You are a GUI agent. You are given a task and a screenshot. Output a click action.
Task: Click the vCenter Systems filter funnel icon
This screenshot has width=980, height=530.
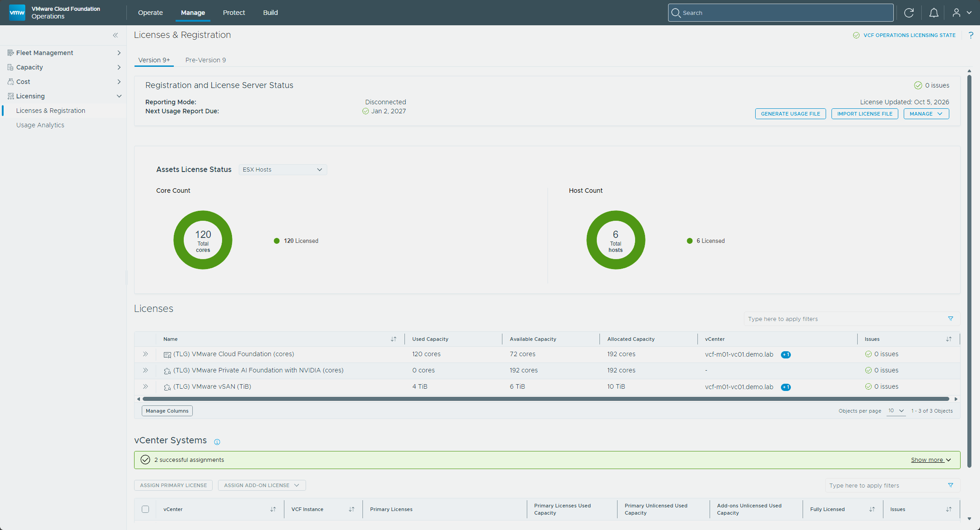click(x=950, y=485)
